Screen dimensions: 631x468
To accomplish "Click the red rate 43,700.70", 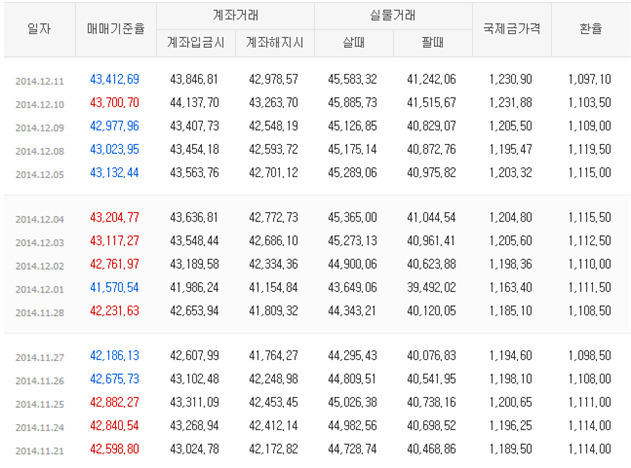I will tap(115, 103).
